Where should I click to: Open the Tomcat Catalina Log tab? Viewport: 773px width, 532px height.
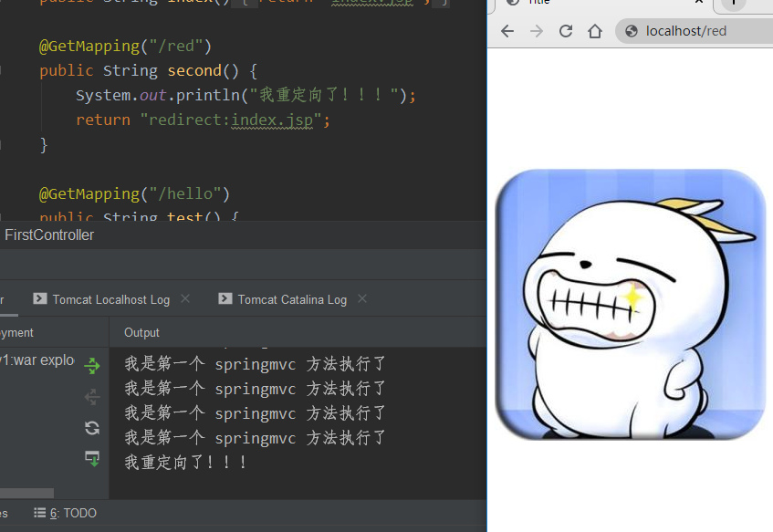coord(292,299)
